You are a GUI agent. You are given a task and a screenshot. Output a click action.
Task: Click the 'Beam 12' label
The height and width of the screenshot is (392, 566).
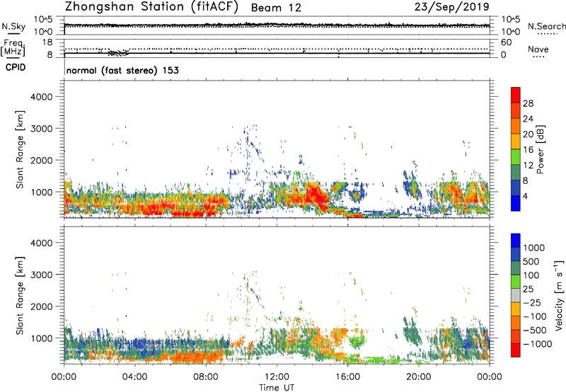point(276,8)
